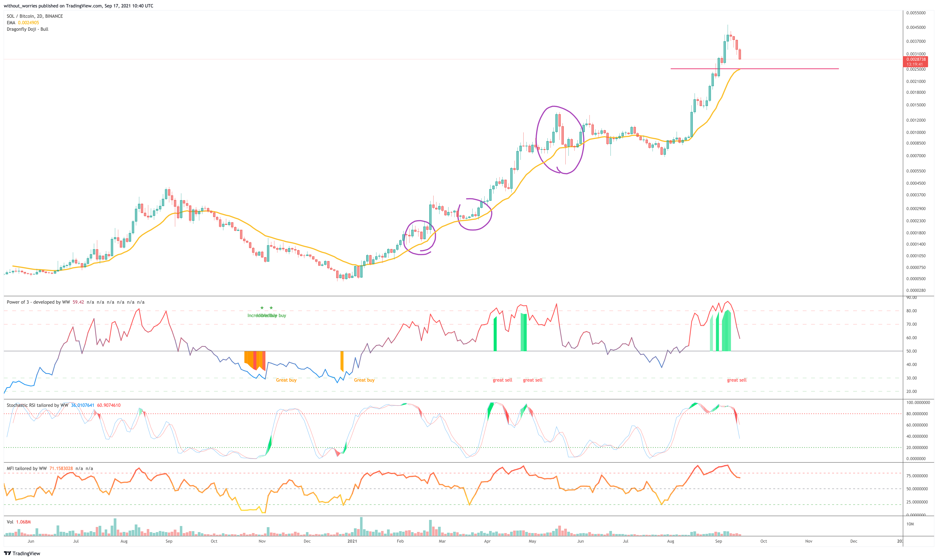Click the May label on time axis
This screenshot has height=560, width=938.
click(x=532, y=541)
